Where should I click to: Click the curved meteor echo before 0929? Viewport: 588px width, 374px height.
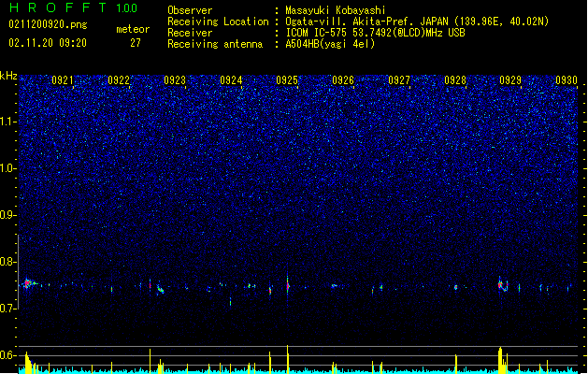tap(503, 286)
